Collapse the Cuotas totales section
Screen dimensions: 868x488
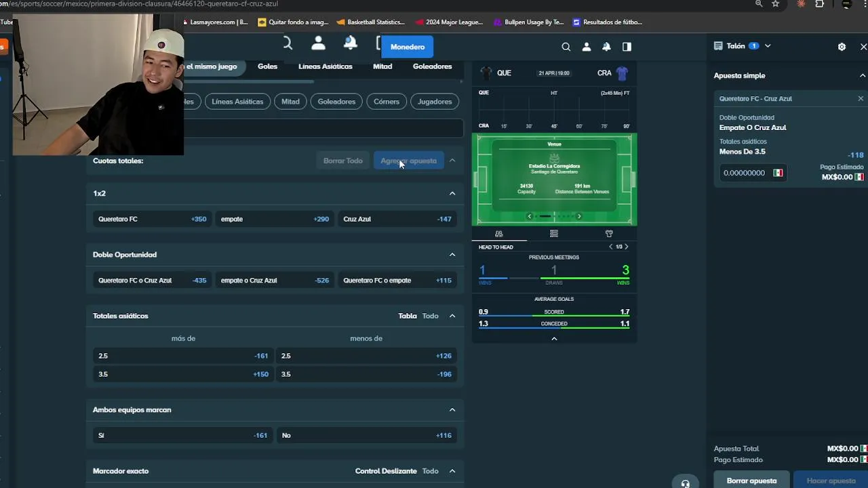(452, 161)
